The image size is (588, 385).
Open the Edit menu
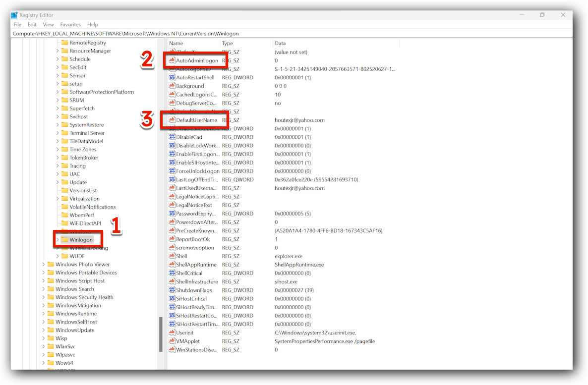[32, 24]
